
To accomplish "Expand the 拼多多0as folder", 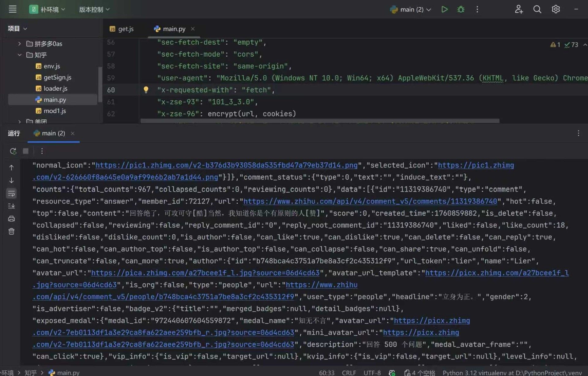I will (x=20, y=44).
